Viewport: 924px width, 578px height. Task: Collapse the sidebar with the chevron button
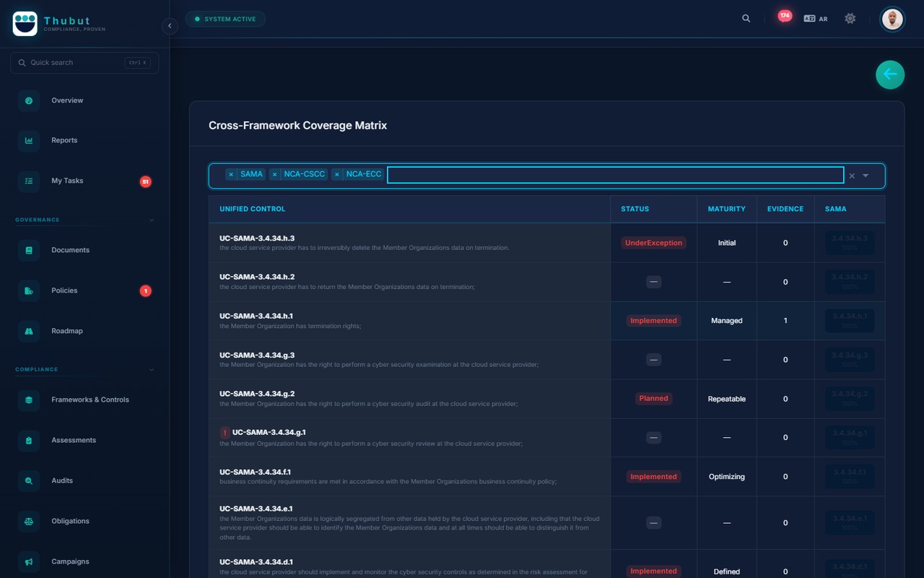click(x=170, y=26)
